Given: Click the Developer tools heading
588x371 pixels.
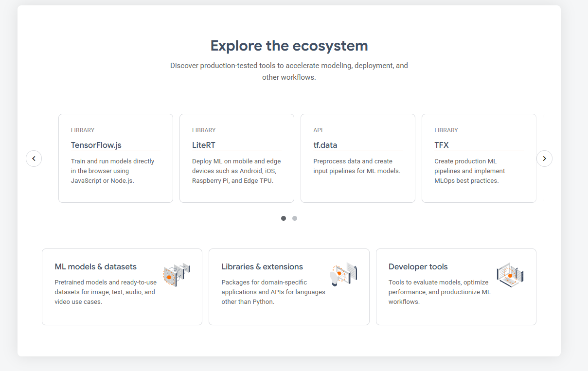Looking at the screenshot, I should 418,266.
